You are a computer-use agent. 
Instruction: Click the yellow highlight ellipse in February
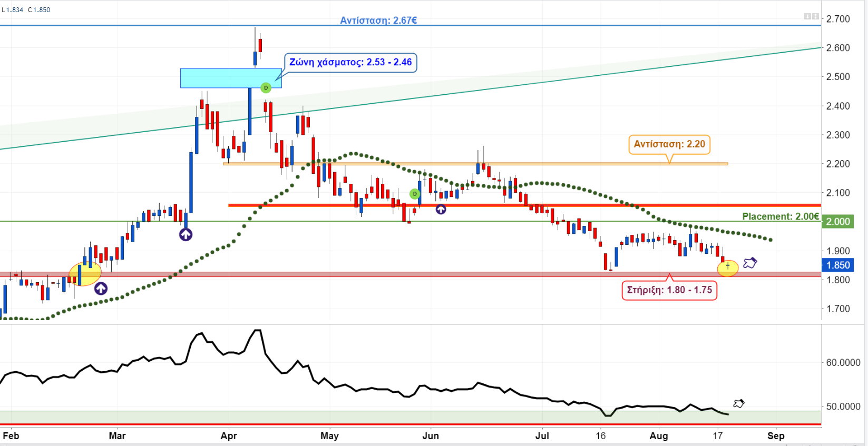coord(85,274)
